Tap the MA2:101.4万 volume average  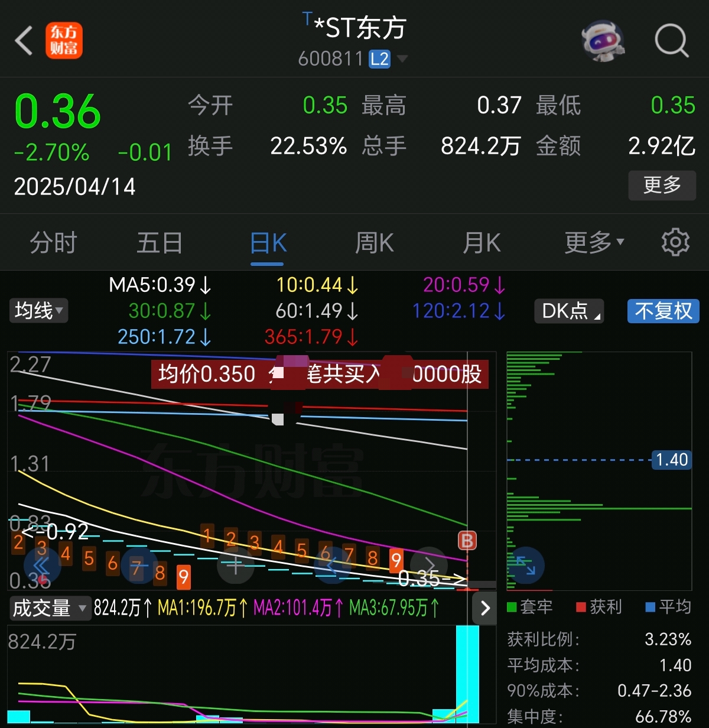(x=298, y=608)
